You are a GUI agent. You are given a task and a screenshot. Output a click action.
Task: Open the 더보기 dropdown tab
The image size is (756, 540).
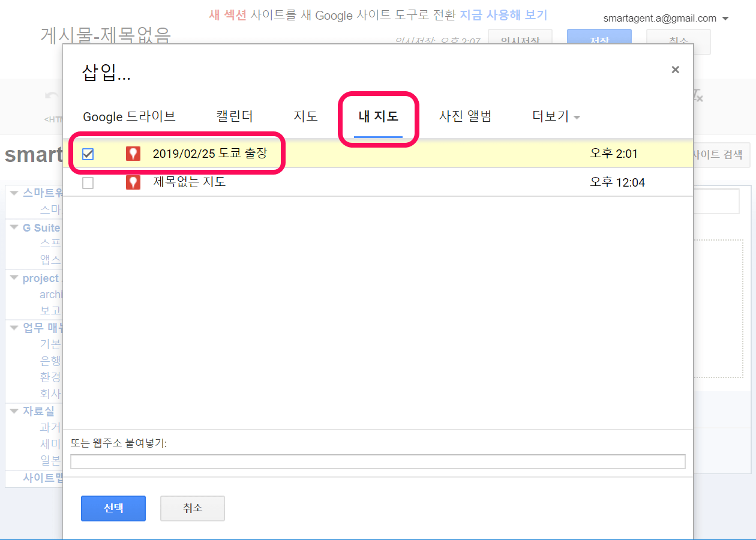(556, 116)
